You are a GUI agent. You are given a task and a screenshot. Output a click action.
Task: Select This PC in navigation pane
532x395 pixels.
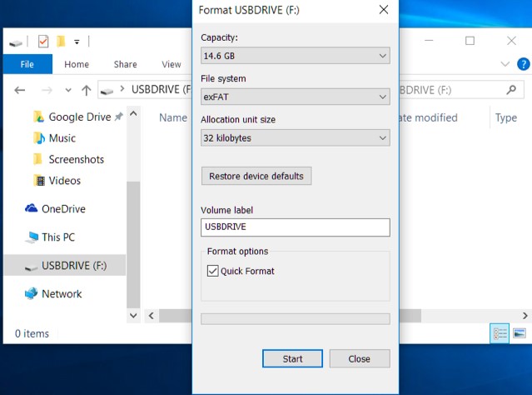(x=58, y=237)
